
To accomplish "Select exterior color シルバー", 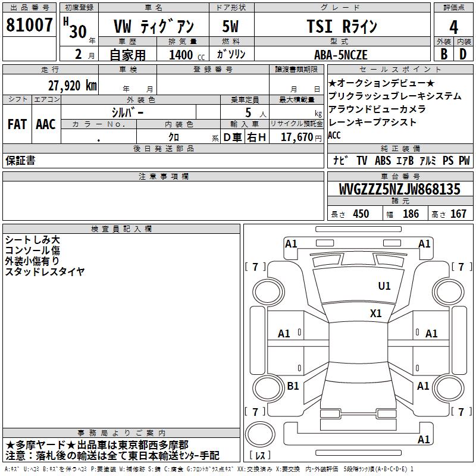I will tap(127, 112).
